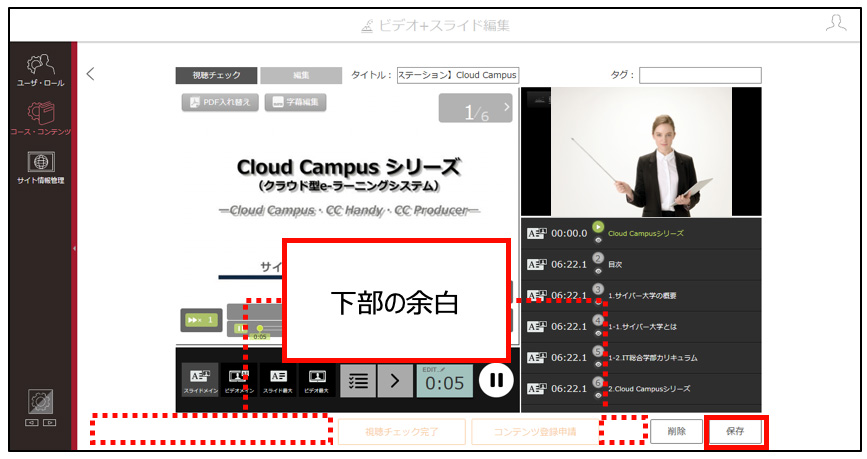Toggle eye icon for 1-1.サイバー大学とは
Viewport: 867px width, 459px height.
pyautogui.click(x=598, y=333)
